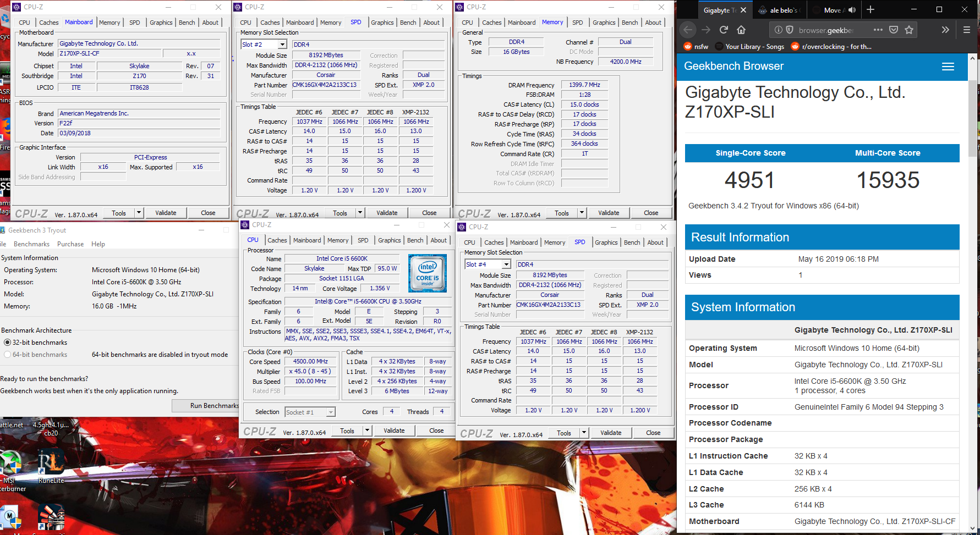Open Memory tab in Mainboard CPU-Z window
Image resolution: width=980 pixels, height=535 pixels.
110,23
